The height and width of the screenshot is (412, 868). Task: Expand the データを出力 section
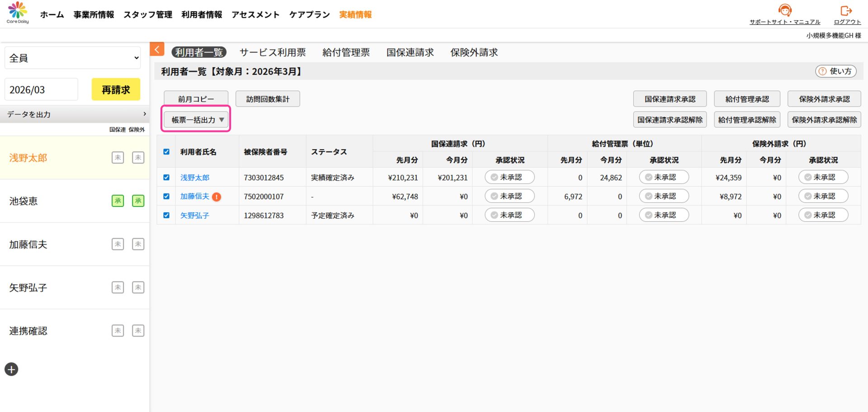75,114
